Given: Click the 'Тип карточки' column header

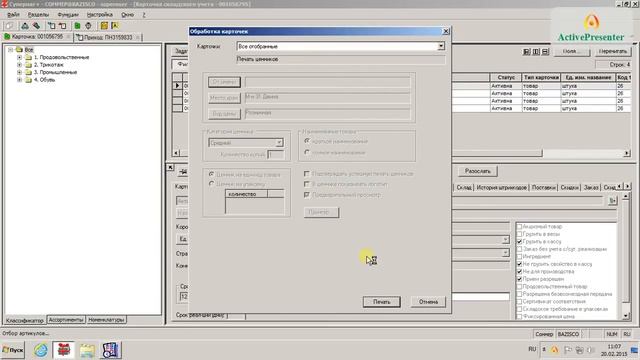Looking at the screenshot, I should [541, 78].
